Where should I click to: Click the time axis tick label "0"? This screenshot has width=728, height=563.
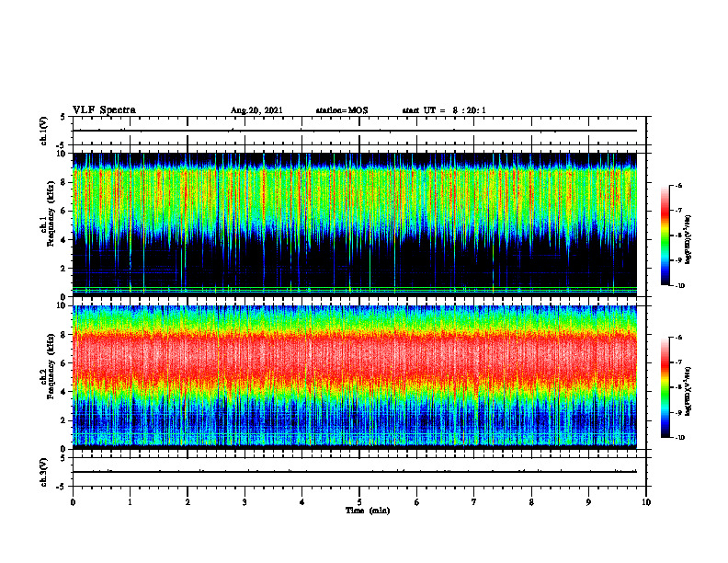click(73, 502)
